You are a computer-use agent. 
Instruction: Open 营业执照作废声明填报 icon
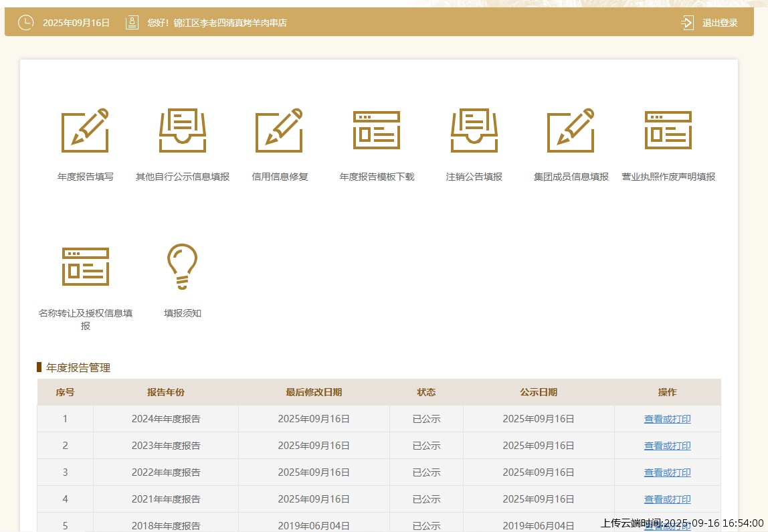tap(668, 130)
